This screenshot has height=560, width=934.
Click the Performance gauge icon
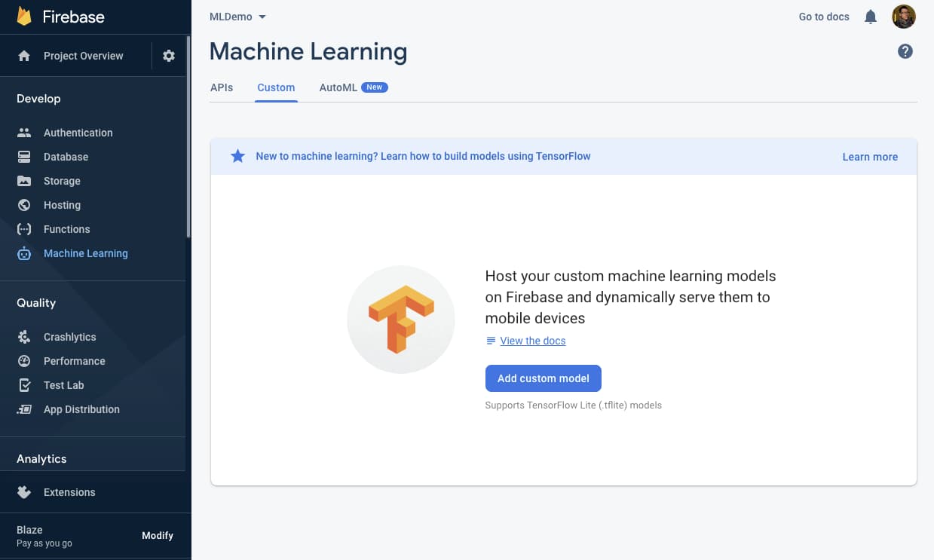click(x=24, y=361)
